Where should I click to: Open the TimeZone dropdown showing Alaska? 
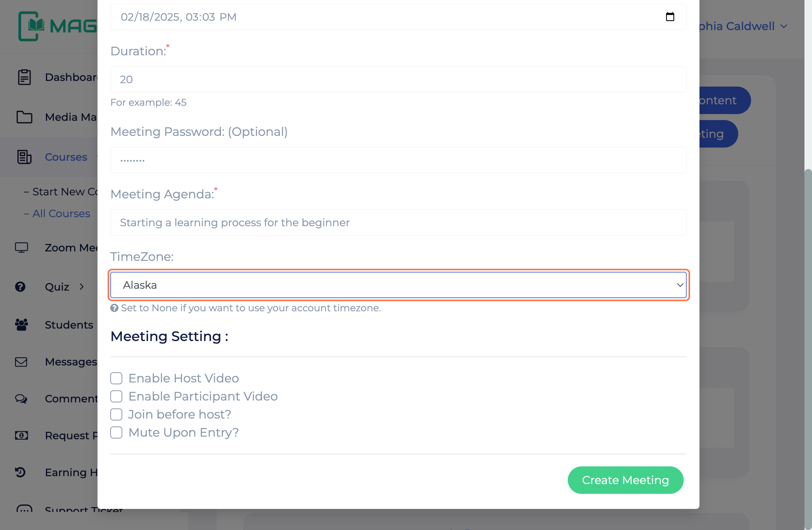398,285
